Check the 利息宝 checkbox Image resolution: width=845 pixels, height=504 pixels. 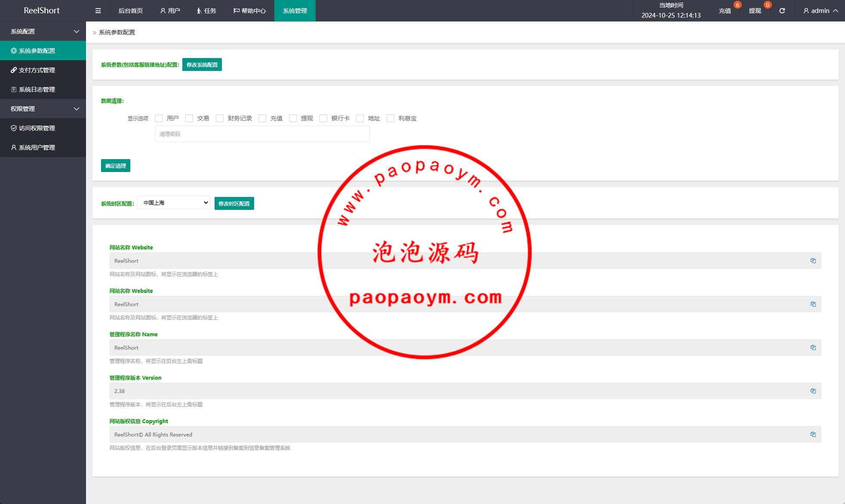pos(390,118)
